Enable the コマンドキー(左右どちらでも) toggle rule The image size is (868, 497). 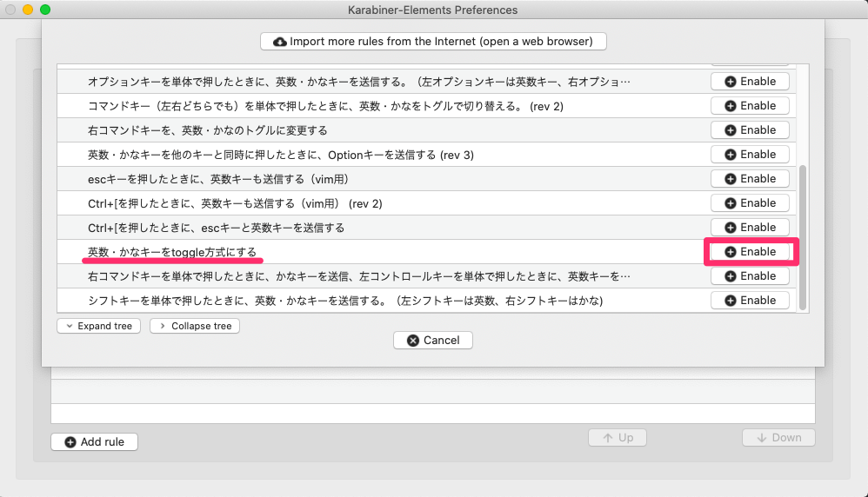(750, 106)
